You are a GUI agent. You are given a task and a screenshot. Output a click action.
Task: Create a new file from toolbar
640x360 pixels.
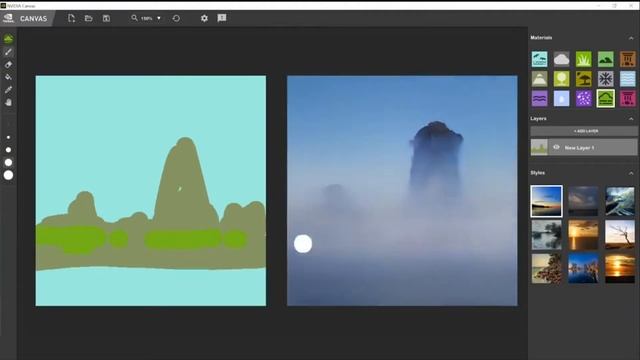[71, 18]
